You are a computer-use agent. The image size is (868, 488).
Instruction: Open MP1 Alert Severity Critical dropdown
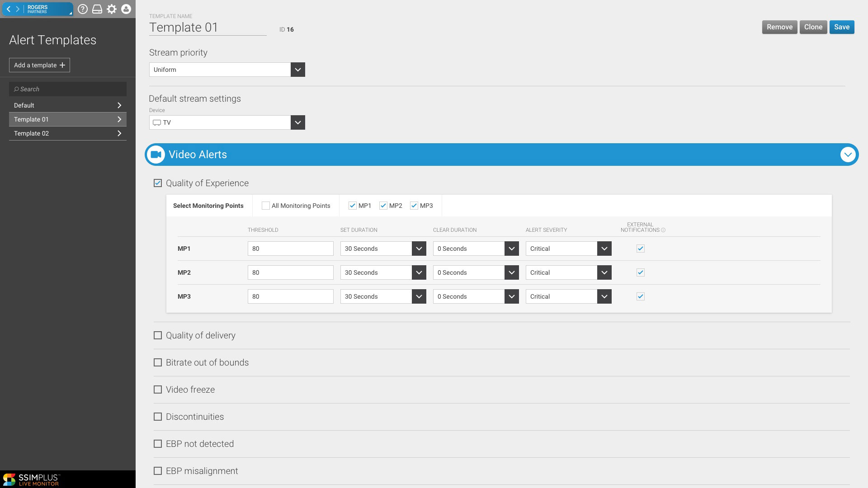568,249
